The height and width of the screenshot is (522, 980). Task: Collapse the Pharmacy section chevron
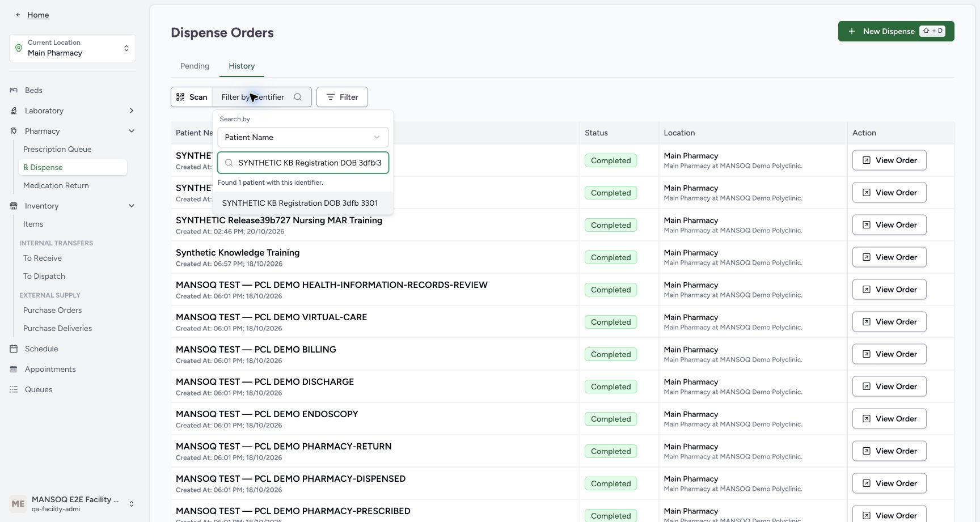click(x=132, y=131)
